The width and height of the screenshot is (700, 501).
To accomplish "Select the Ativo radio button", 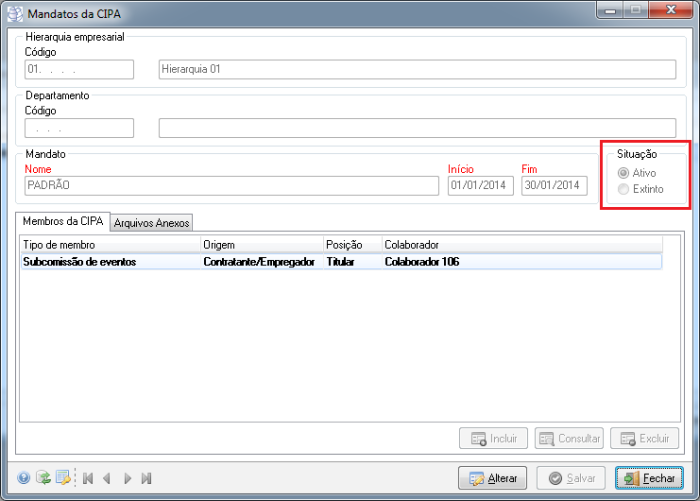I will click(625, 173).
